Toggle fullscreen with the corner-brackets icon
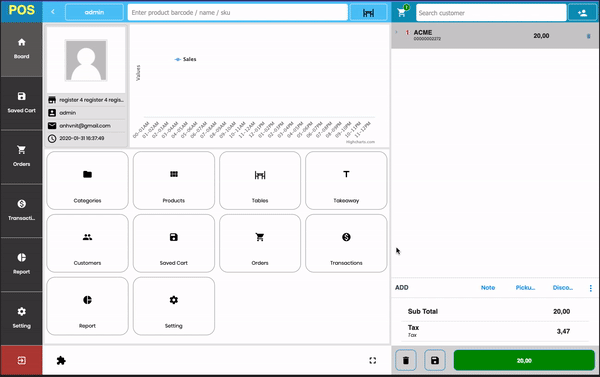 373,360
